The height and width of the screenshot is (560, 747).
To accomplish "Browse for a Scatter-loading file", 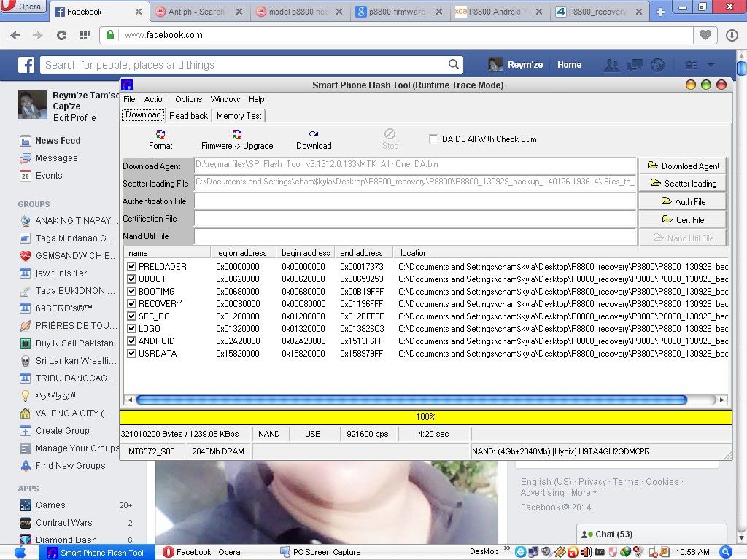I will point(683,184).
